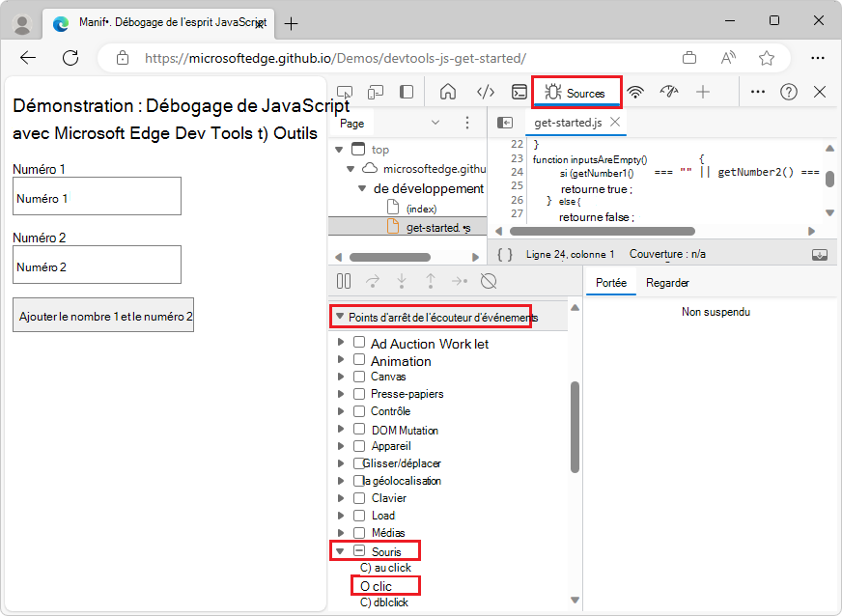Pause script execution in the debugger
The height and width of the screenshot is (616, 842).
point(344,281)
